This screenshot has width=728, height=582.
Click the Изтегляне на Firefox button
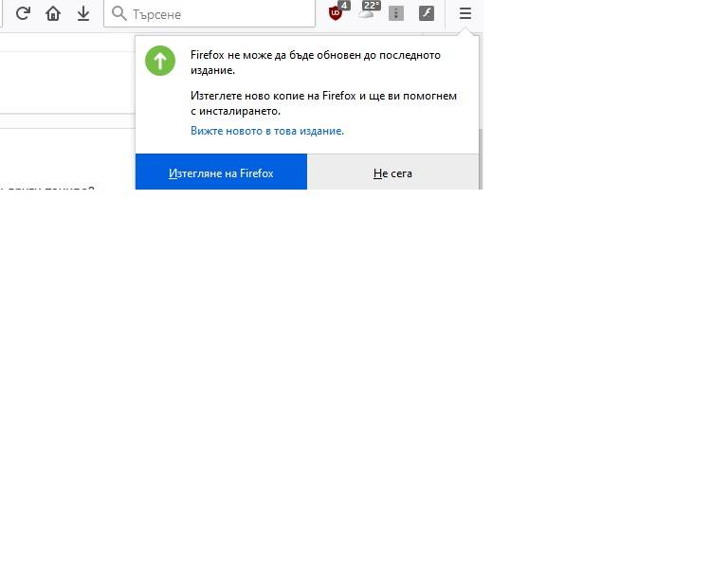pyautogui.click(x=221, y=172)
